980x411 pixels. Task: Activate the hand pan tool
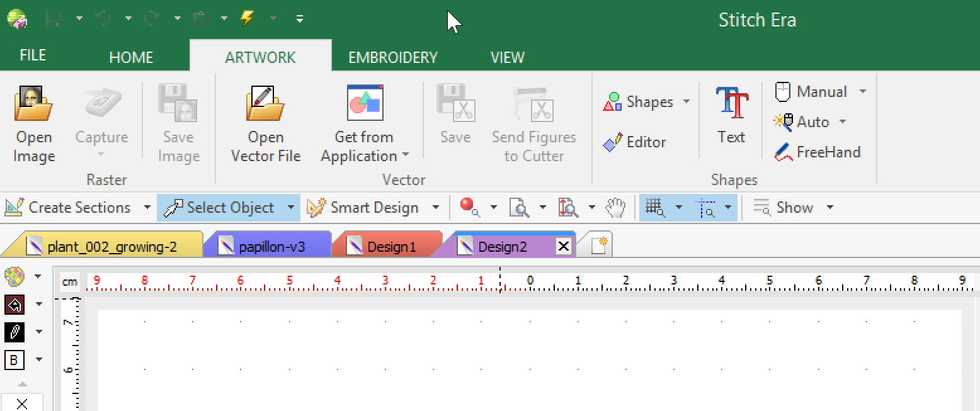point(616,208)
